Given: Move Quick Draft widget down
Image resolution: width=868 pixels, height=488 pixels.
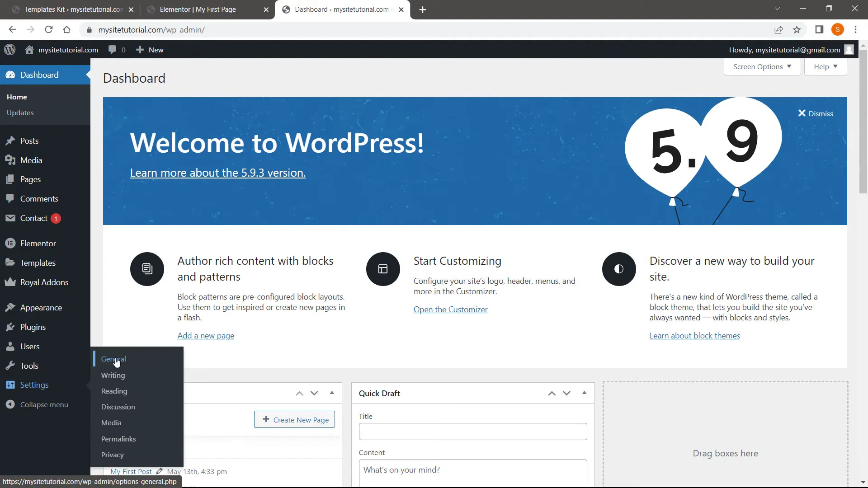Looking at the screenshot, I should pos(566,394).
